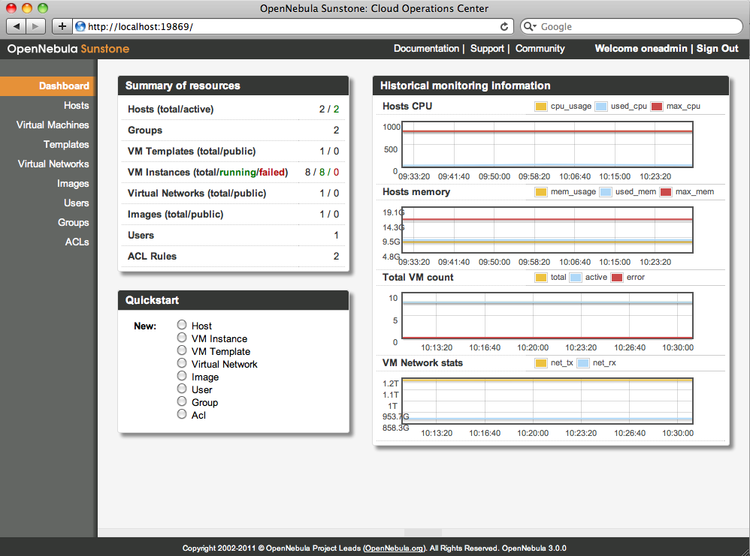Screen dimensions: 750x556
Task: Open the Dashboard section
Action: click(48, 86)
